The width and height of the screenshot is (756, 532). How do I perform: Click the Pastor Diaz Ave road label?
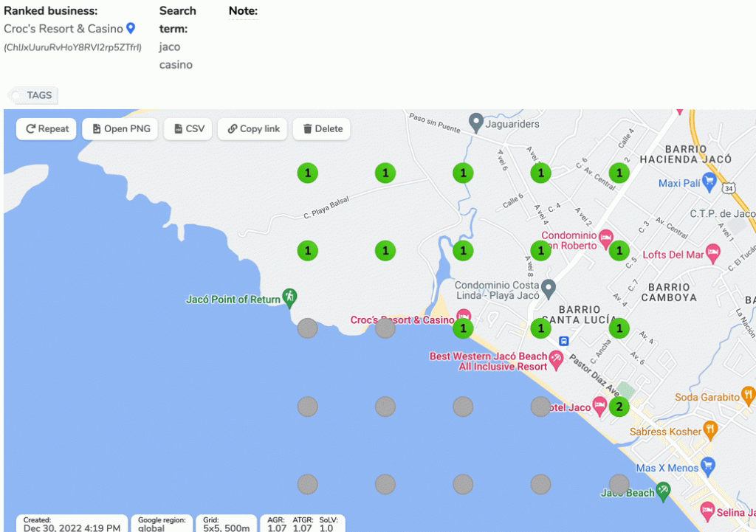(595, 376)
